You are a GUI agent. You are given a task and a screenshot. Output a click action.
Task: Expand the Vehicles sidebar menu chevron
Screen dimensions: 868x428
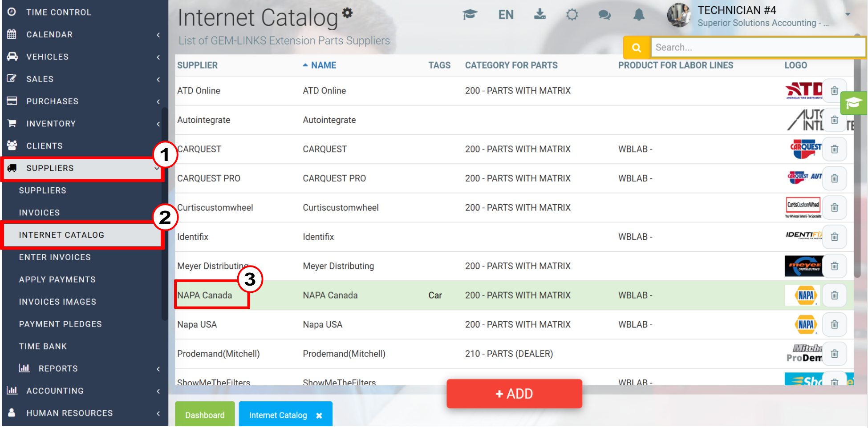click(x=158, y=57)
